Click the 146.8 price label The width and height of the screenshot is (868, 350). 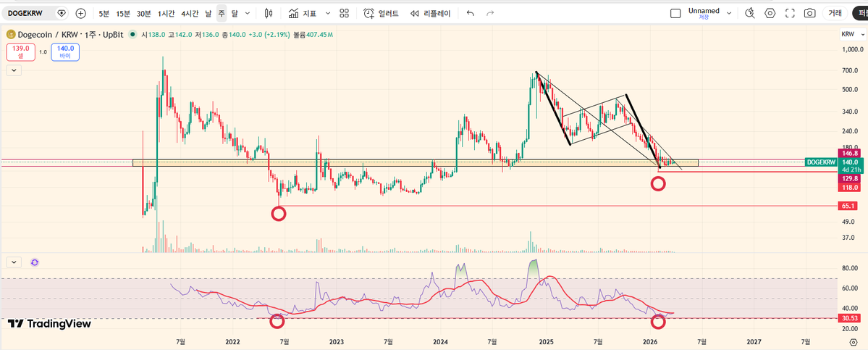pyautogui.click(x=849, y=153)
